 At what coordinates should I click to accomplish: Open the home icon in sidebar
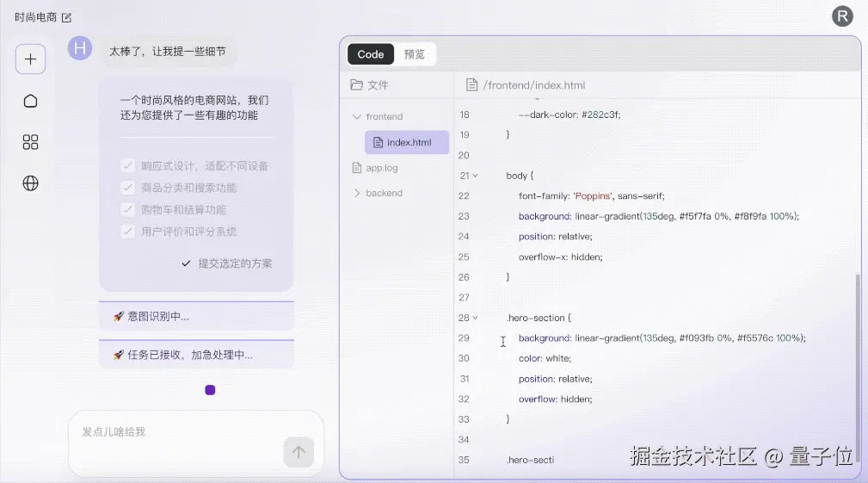(x=30, y=101)
